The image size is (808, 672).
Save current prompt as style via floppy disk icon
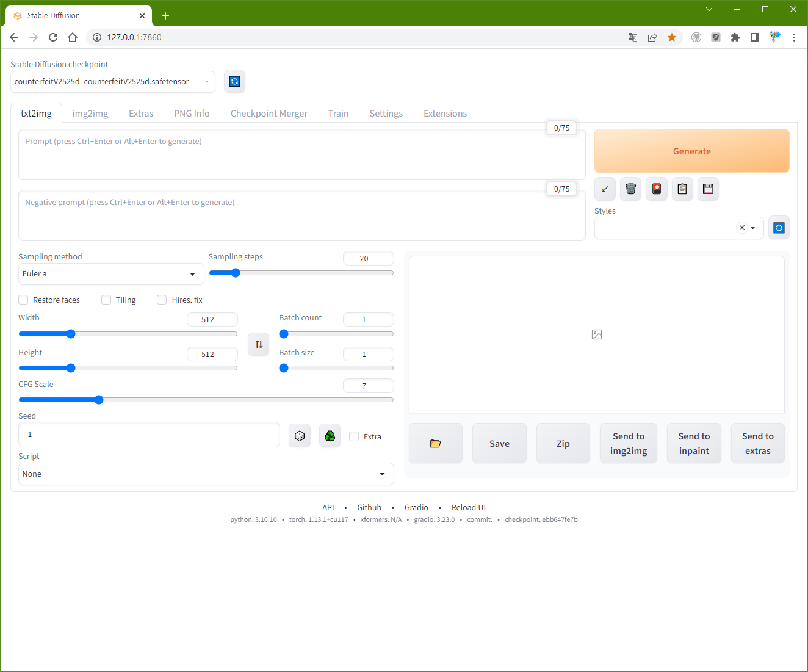(x=708, y=189)
